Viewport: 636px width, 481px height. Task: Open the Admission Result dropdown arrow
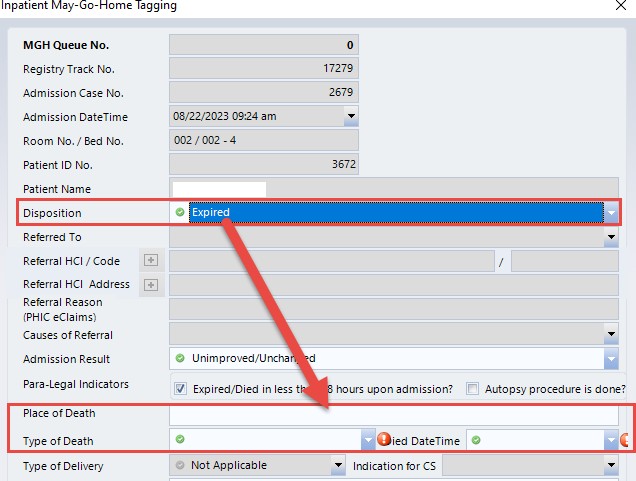point(610,359)
